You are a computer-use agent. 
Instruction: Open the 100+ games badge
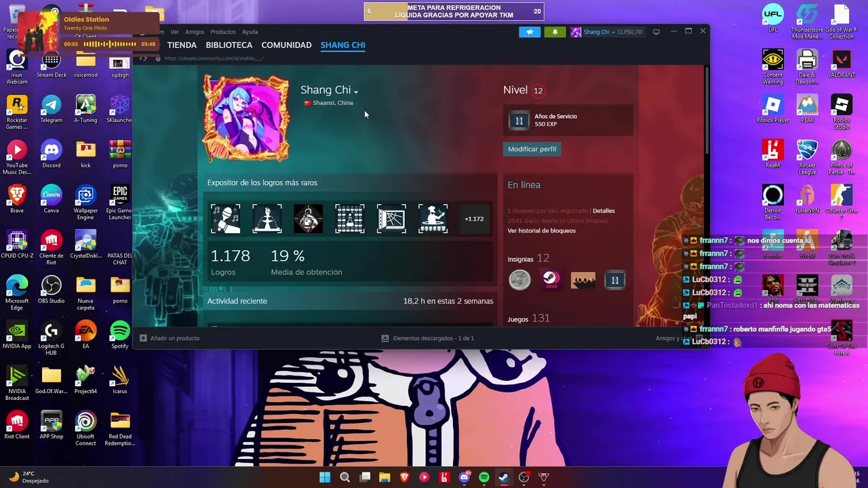(x=583, y=280)
